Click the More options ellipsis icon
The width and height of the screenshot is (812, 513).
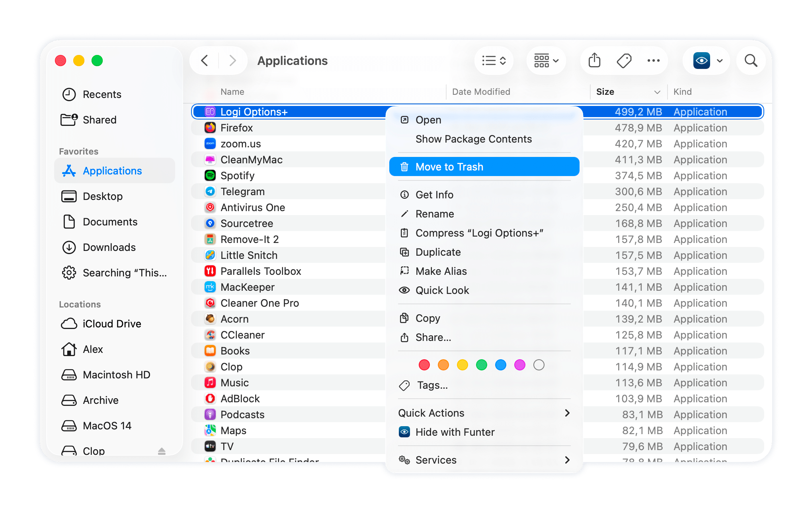[x=653, y=61]
